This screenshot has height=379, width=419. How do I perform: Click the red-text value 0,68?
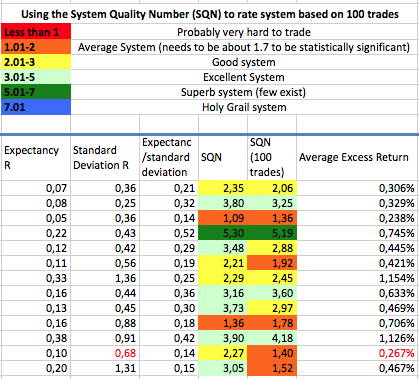[x=105, y=353]
